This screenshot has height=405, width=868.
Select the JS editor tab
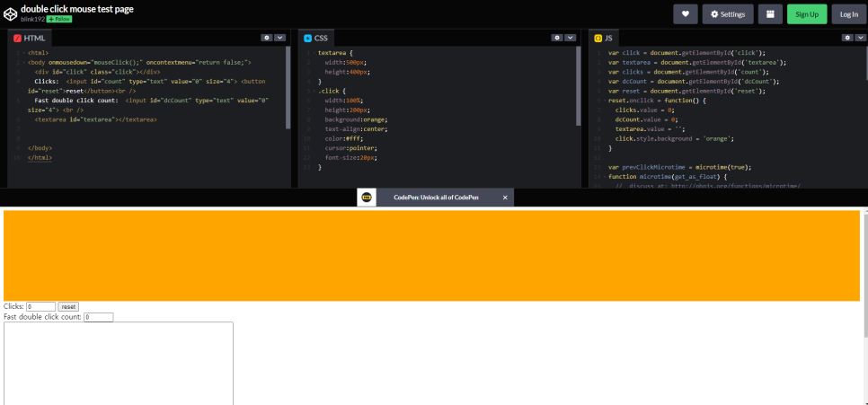tap(604, 39)
